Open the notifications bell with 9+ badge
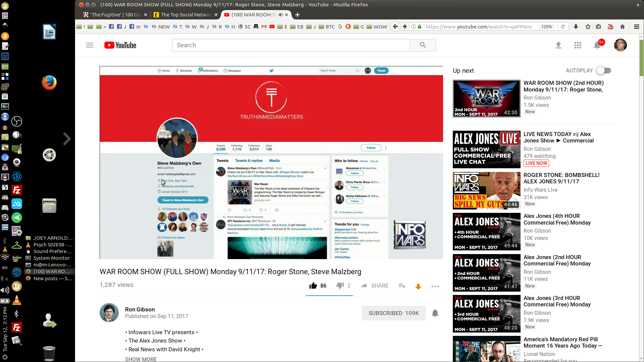 (597, 45)
